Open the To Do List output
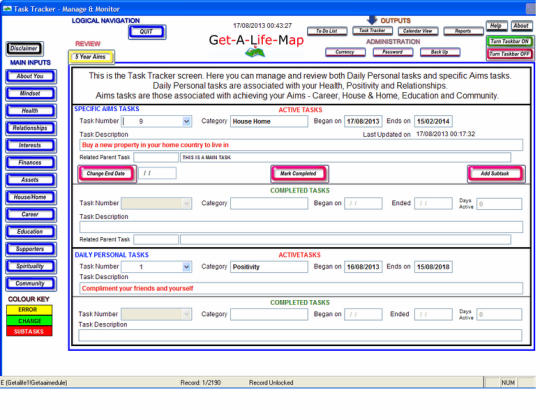540x420 pixels. point(327,31)
